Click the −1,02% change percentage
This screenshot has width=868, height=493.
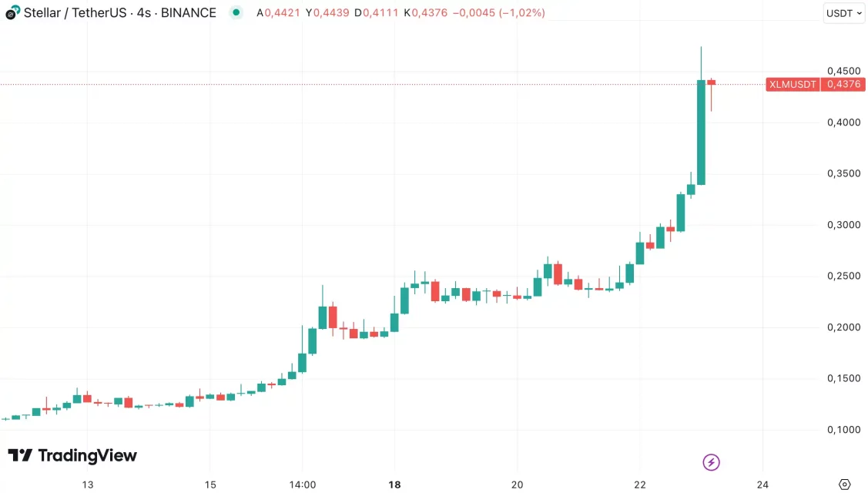click(x=524, y=13)
